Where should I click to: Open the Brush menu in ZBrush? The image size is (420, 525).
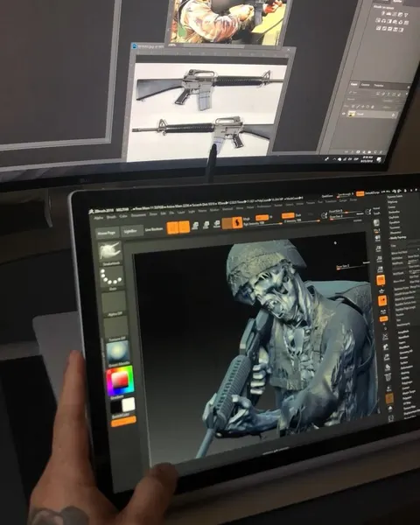(111, 217)
